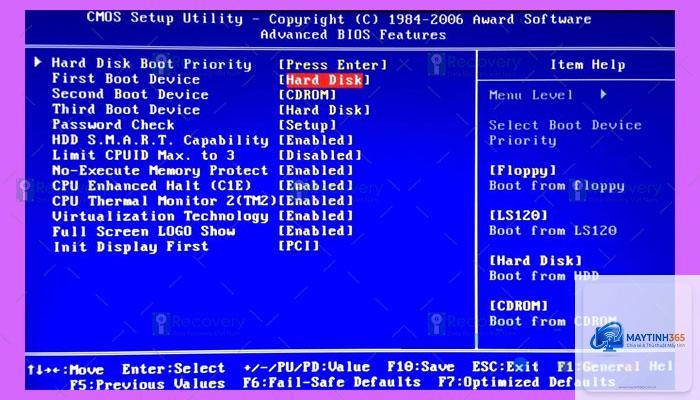Select the Init Display First label
The height and width of the screenshot is (400, 700).
pos(130,246)
